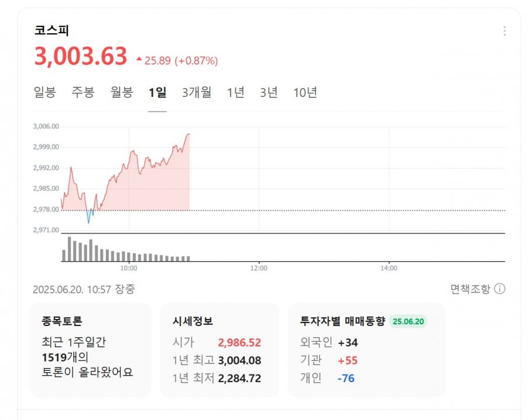Viewport: 532px width, 420px height.
Task: Switch to the 3개월 chart range
Action: tap(196, 92)
